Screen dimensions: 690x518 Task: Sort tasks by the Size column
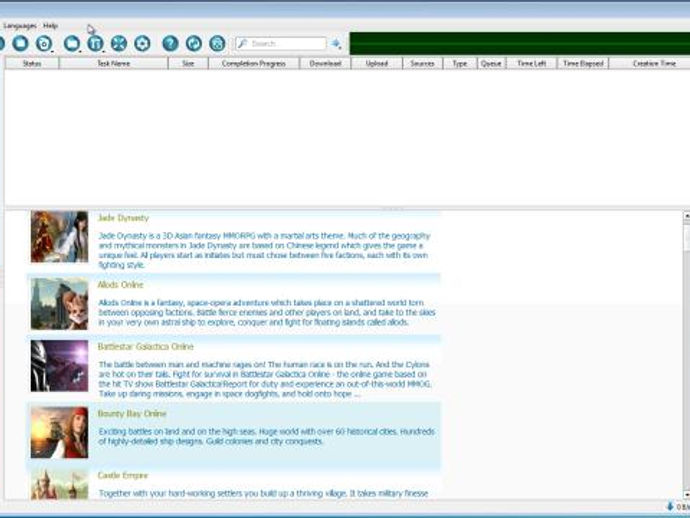(188, 63)
